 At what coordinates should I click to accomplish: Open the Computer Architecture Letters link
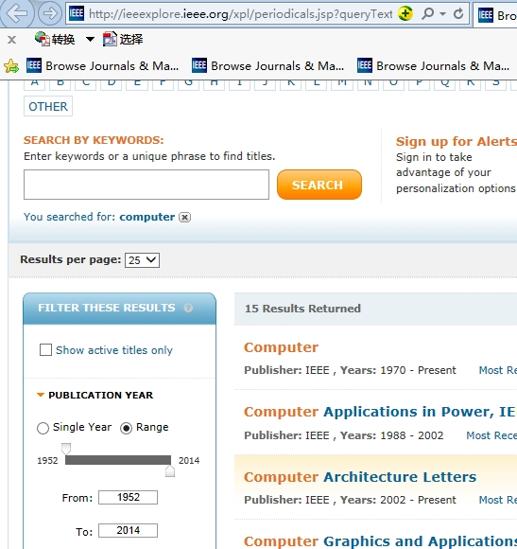pyautogui.click(x=360, y=477)
